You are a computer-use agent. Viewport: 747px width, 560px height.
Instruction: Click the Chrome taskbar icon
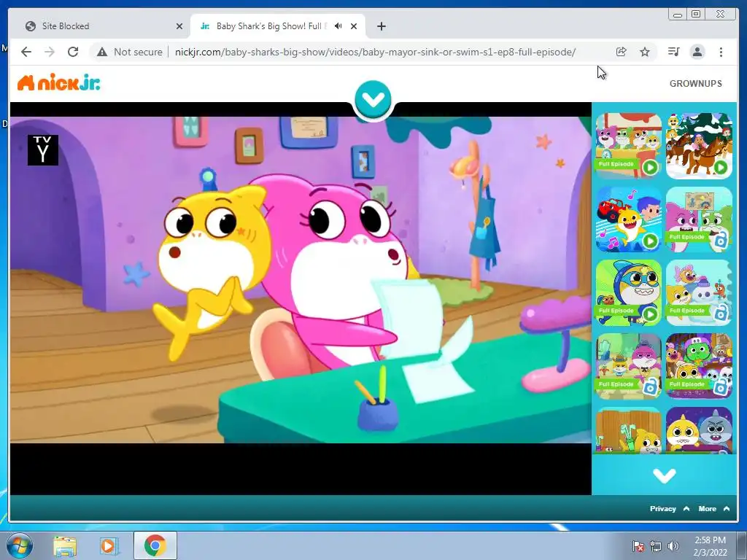pos(155,545)
